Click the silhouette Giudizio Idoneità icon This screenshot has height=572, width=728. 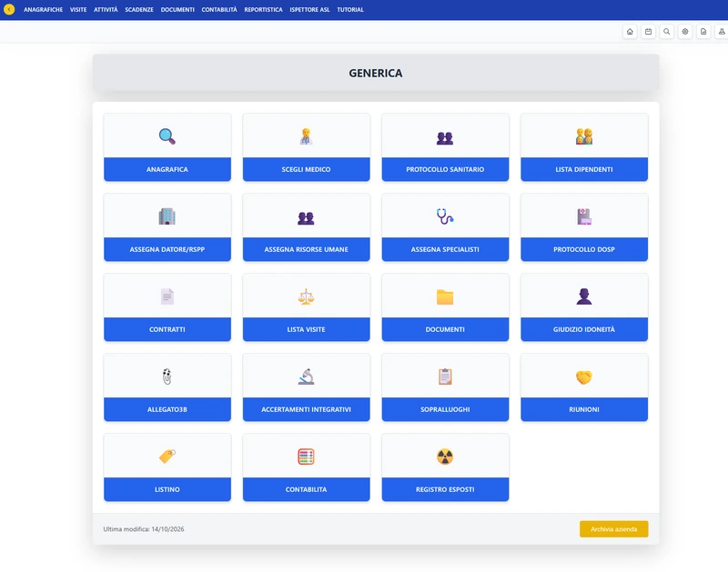pos(584,296)
